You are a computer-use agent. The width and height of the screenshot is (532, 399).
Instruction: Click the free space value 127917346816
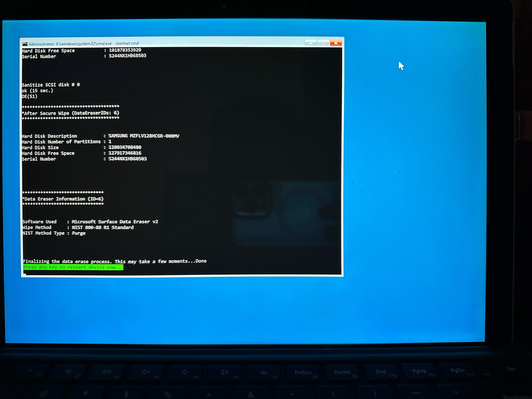pyautogui.click(x=125, y=153)
